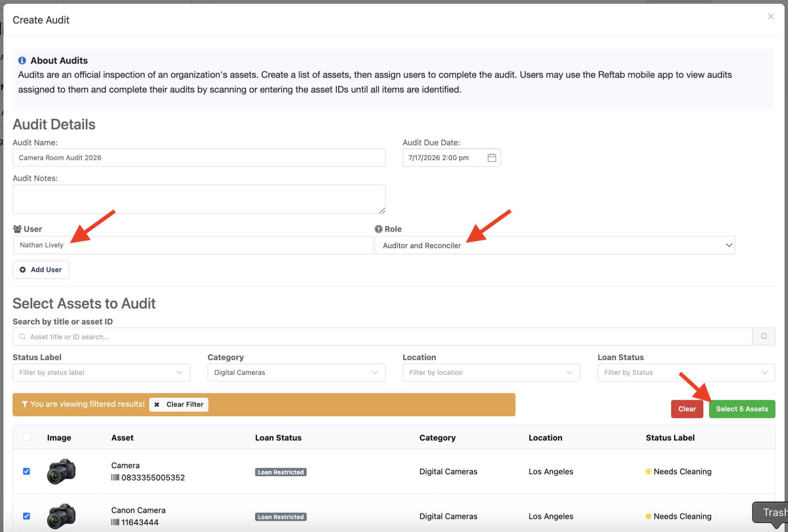Click the search magnifier button for assets
The image size is (788, 532).
tap(764, 337)
